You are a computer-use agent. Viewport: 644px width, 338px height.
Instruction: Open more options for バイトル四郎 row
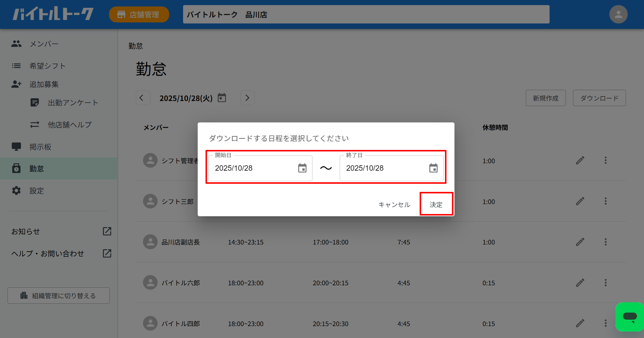pyautogui.click(x=605, y=323)
